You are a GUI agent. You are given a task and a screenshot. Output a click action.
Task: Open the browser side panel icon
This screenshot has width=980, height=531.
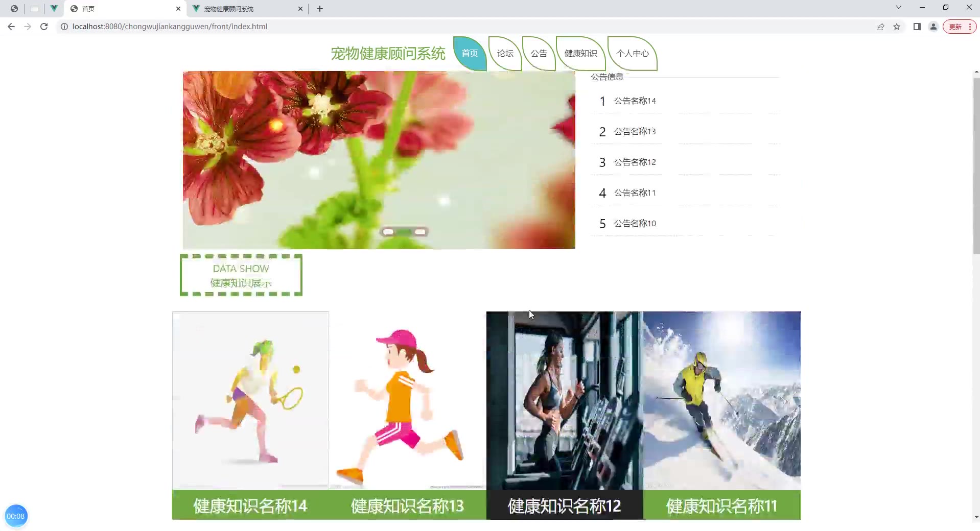(917, 27)
